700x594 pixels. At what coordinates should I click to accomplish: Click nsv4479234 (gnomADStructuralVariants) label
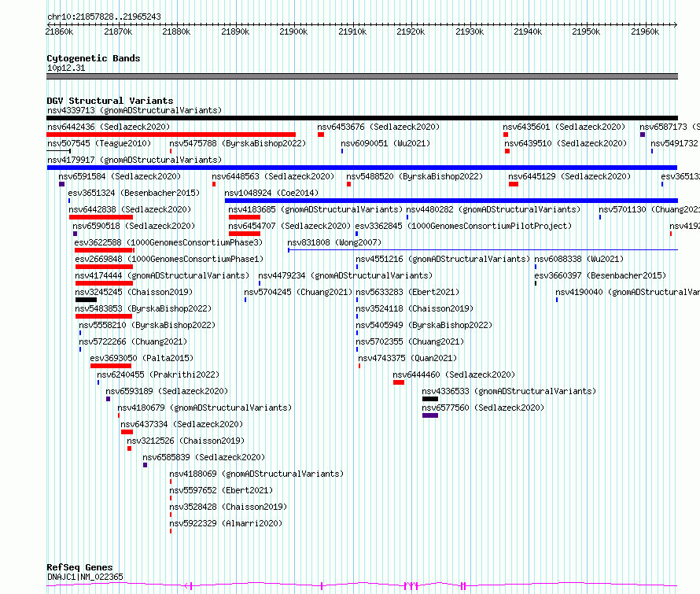[x=345, y=275]
